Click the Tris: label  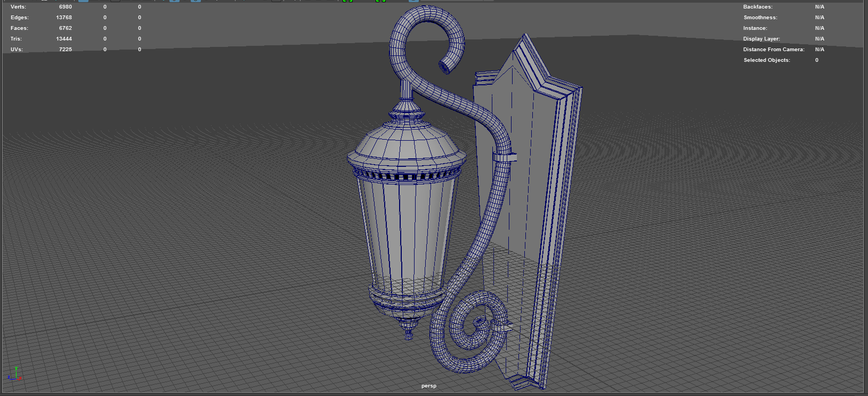16,39
